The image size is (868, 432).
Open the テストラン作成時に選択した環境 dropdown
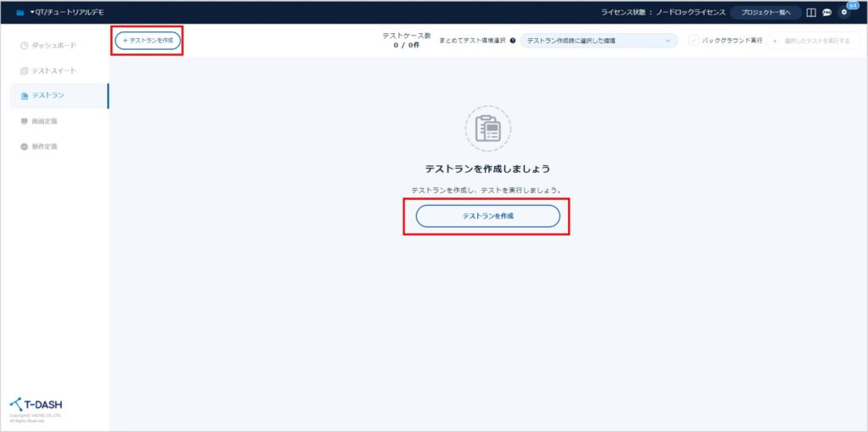click(x=598, y=41)
